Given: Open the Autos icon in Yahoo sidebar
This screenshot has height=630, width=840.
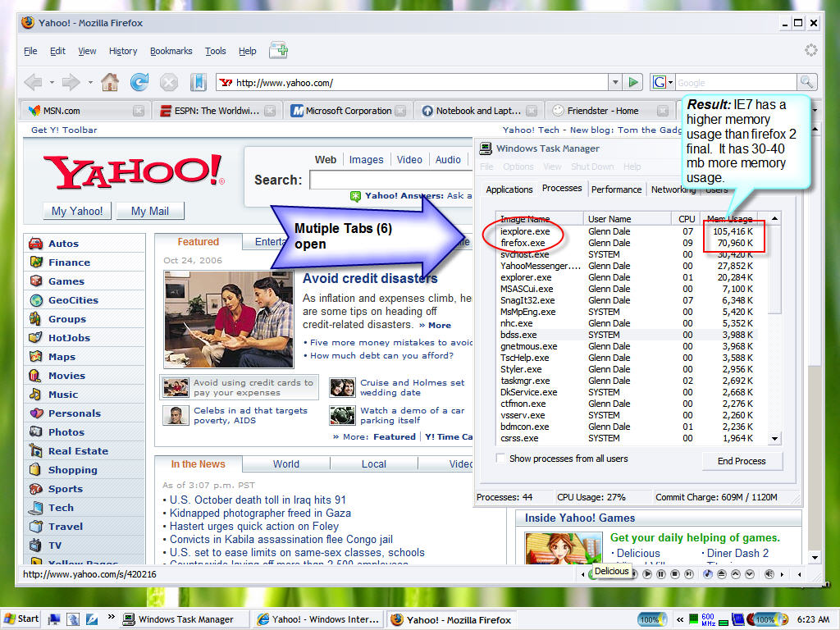Looking at the screenshot, I should click(36, 243).
